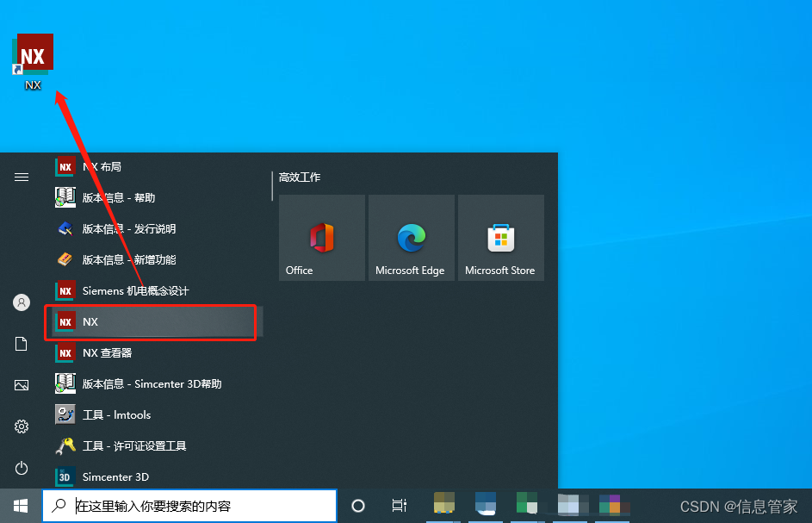Open Documents icon in Start sidebar
The height and width of the screenshot is (523, 812).
tap(22, 344)
